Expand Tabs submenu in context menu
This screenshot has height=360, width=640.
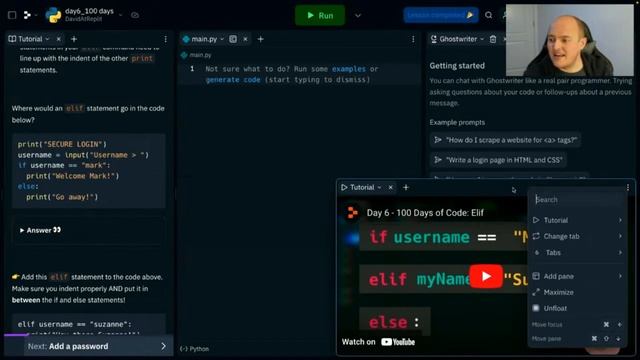[620, 252]
